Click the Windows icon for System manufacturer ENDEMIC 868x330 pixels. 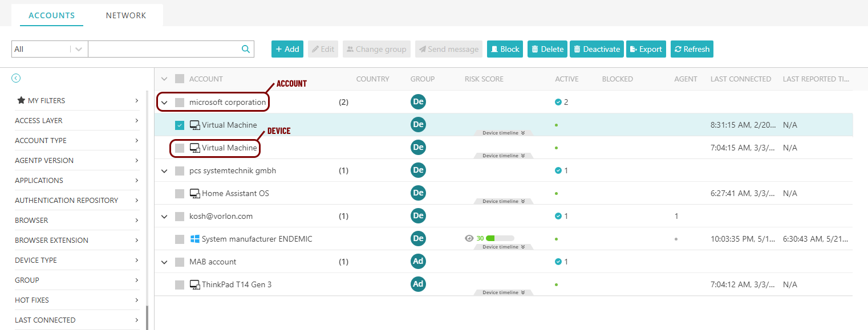[x=194, y=239]
